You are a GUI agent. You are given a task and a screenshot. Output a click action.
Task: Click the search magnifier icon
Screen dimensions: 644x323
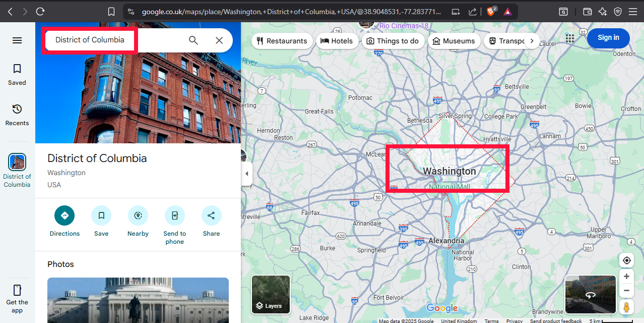[194, 40]
